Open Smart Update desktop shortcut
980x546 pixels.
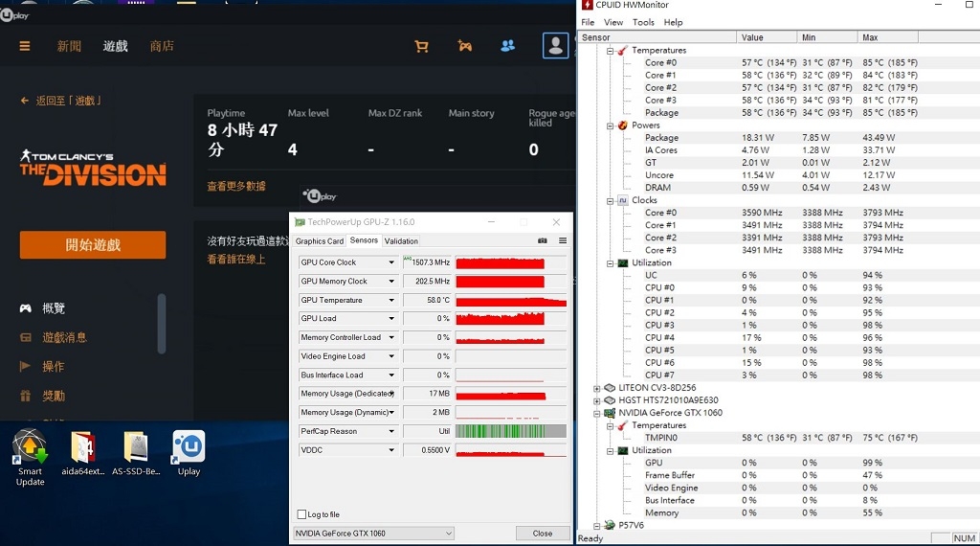pyautogui.click(x=30, y=457)
